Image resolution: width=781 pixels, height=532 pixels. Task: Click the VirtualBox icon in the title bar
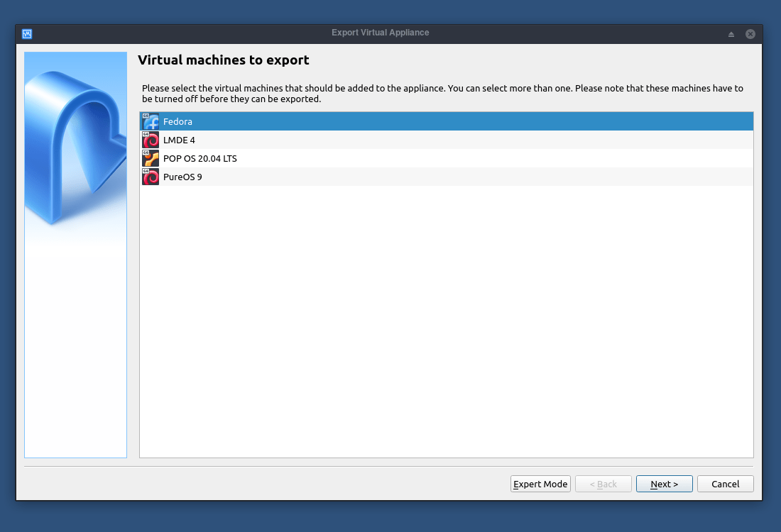pos(26,33)
